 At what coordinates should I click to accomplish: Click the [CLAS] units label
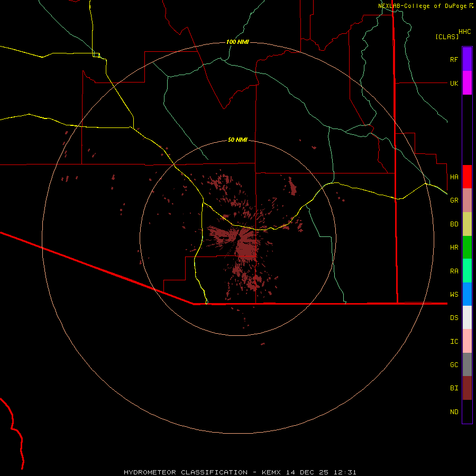click(447, 36)
